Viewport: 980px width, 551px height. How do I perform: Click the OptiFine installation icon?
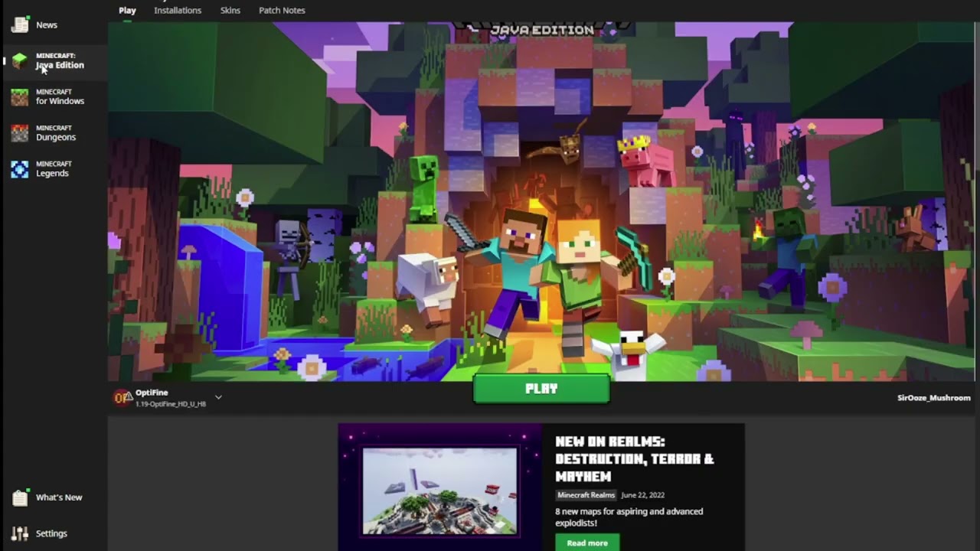[122, 397]
